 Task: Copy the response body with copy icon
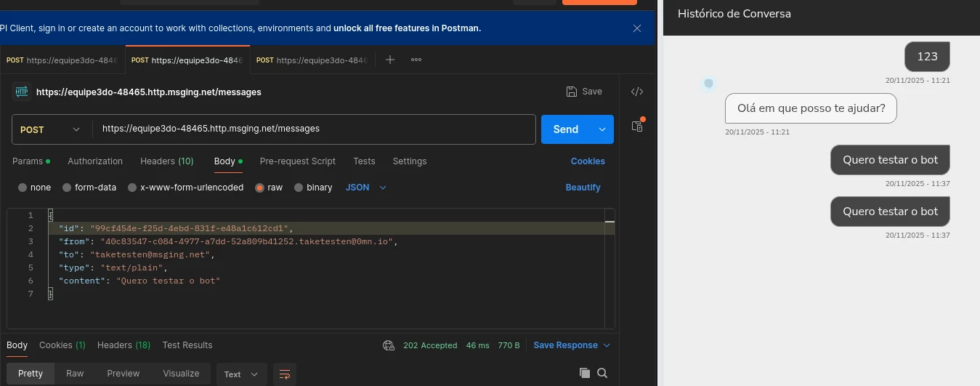click(x=585, y=373)
